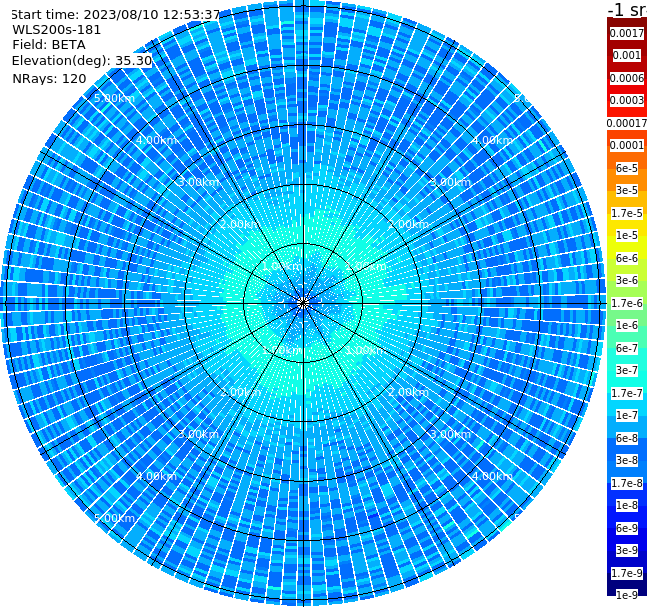
Task: Select the 1e-5 colorbar value
Action: pyautogui.click(x=627, y=235)
